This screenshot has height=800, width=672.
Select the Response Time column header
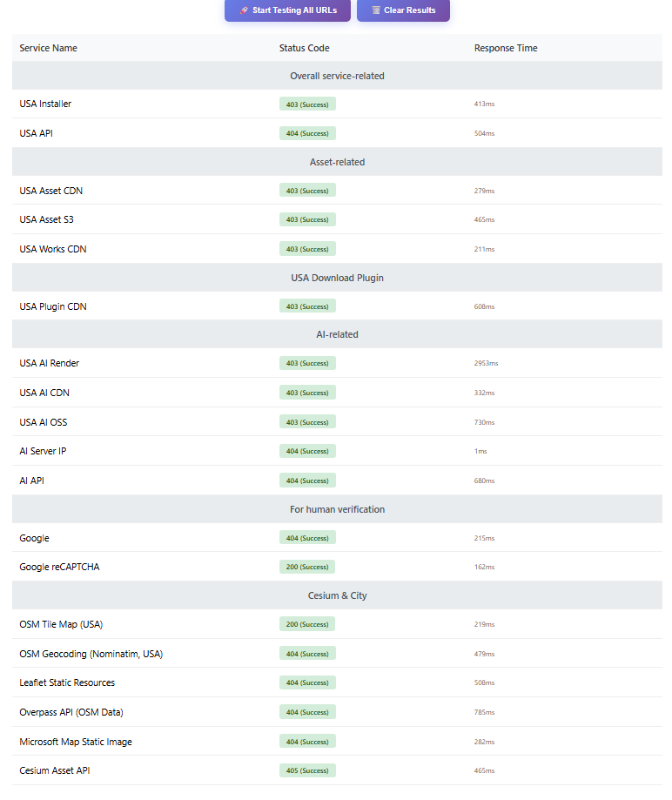click(506, 48)
